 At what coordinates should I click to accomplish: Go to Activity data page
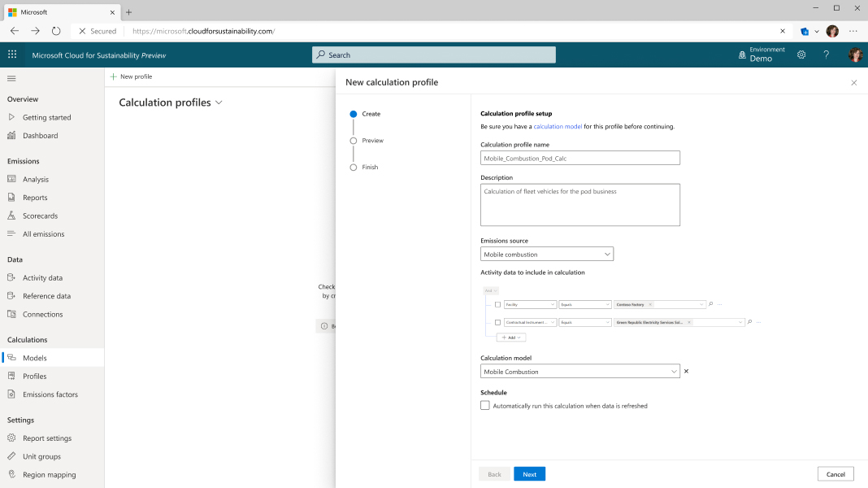[42, 278]
